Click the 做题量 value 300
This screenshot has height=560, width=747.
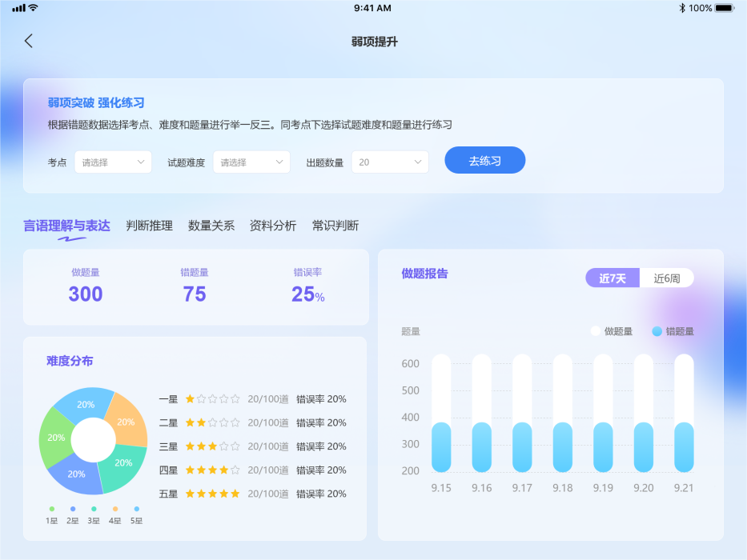[86, 294]
